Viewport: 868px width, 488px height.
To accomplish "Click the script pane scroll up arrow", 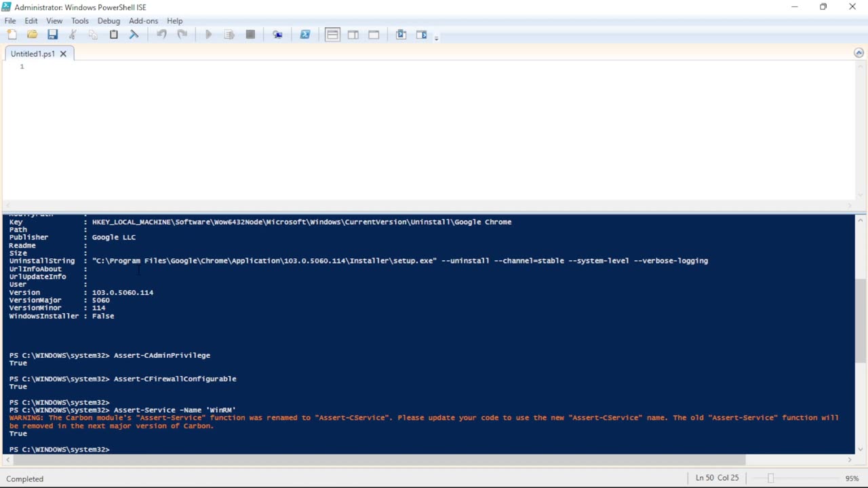I will [x=859, y=66].
